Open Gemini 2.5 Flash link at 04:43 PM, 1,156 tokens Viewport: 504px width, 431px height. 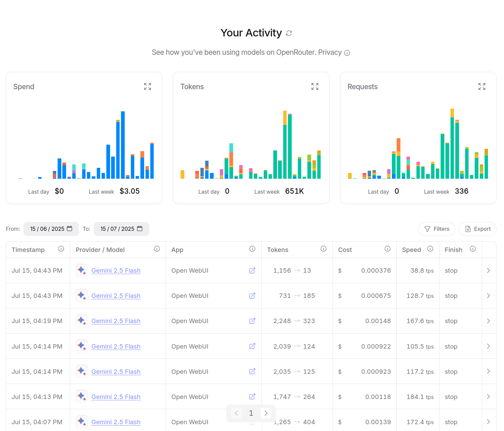pyautogui.click(x=116, y=270)
